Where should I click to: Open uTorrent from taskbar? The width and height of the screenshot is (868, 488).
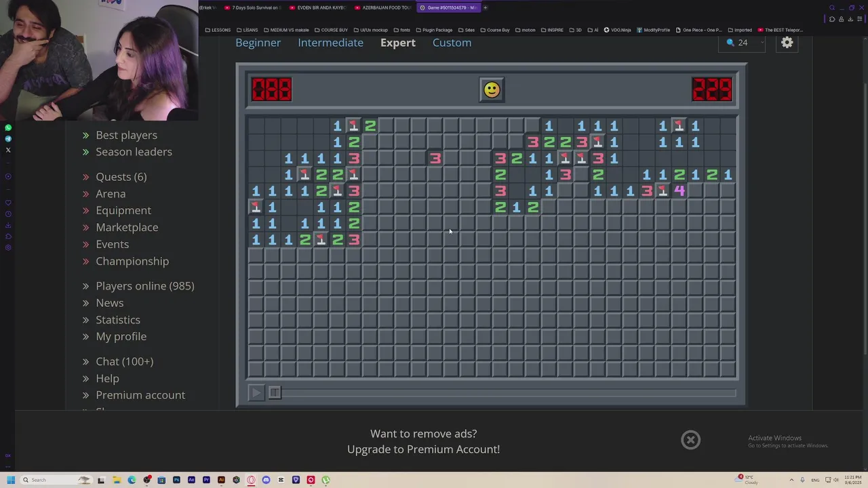tap(325, 480)
